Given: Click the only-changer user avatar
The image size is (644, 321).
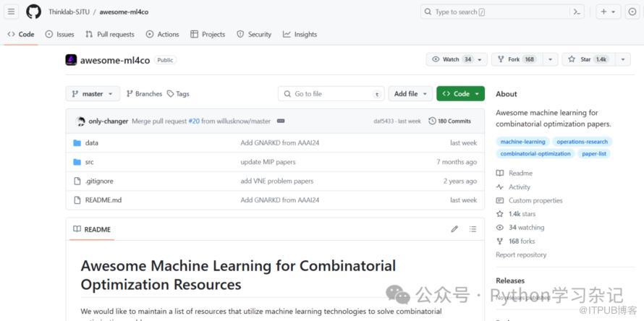Looking at the screenshot, I should (80, 121).
